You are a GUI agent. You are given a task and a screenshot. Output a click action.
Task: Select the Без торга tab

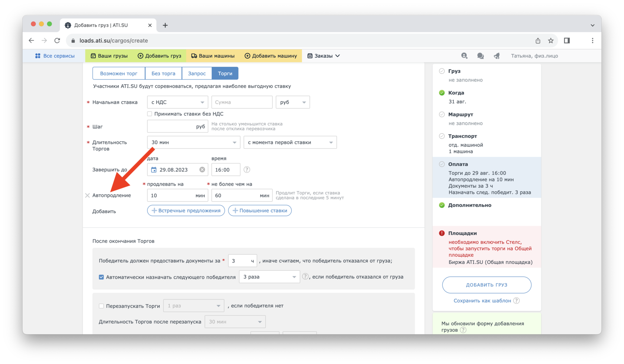(x=163, y=73)
